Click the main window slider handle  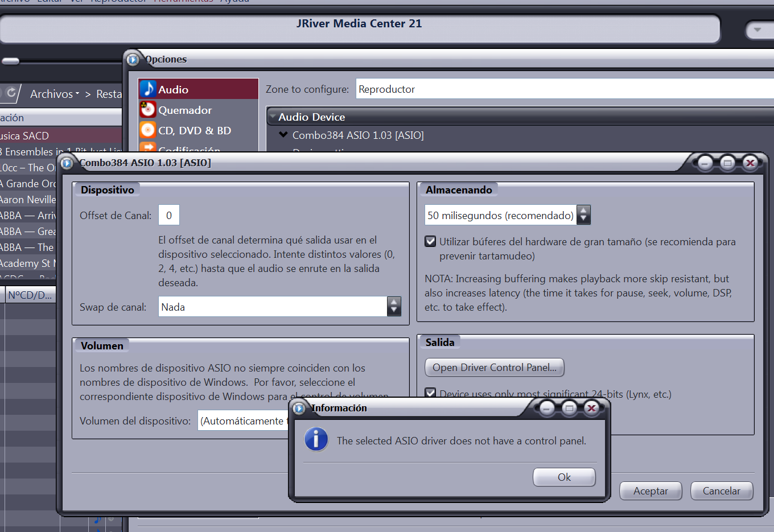[x=10, y=61]
